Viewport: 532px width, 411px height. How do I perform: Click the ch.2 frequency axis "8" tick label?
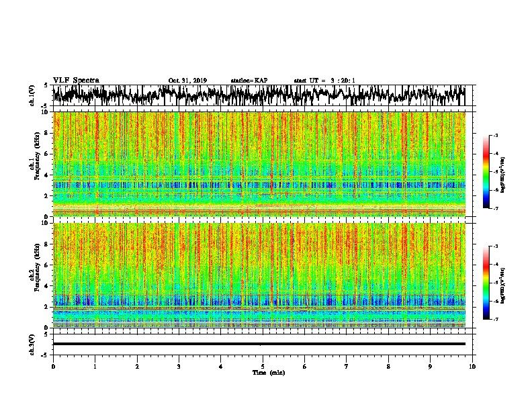46,244
